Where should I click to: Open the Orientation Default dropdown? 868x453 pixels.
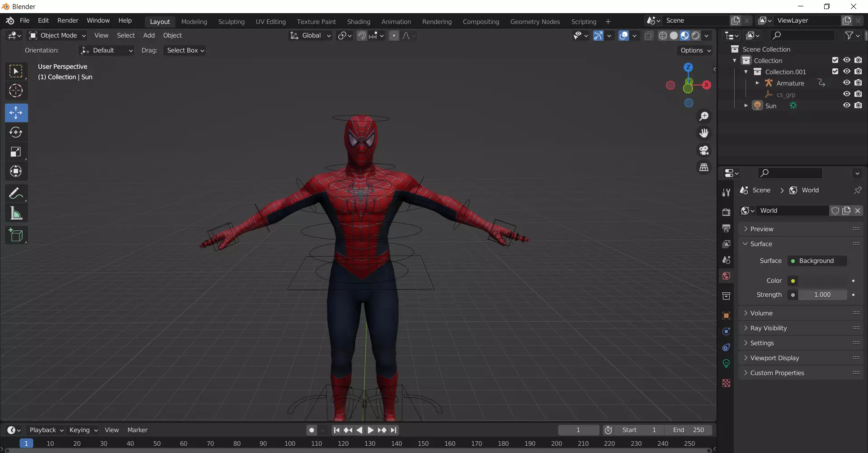coord(106,50)
